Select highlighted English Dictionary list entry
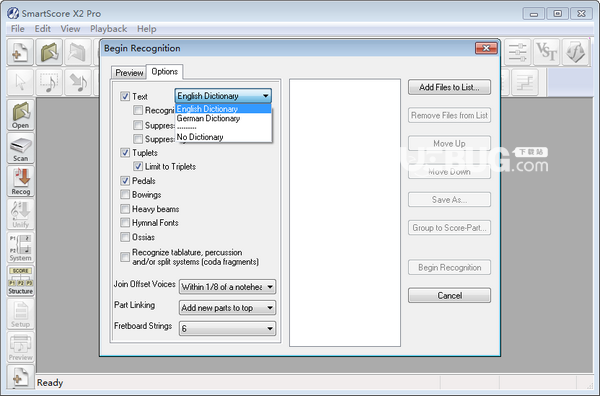The width and height of the screenshot is (600, 396). coord(223,109)
